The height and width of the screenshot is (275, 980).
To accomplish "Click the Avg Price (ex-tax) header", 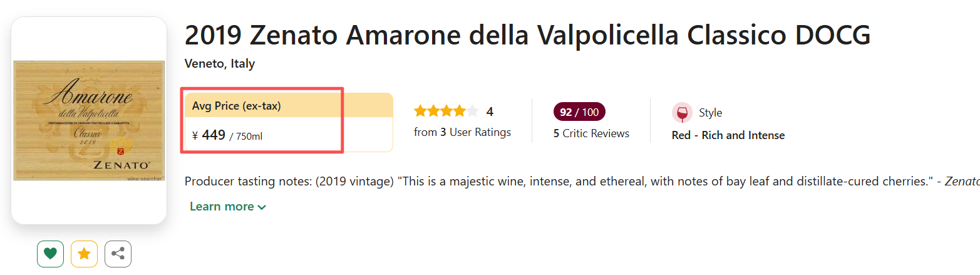I will (x=237, y=106).
